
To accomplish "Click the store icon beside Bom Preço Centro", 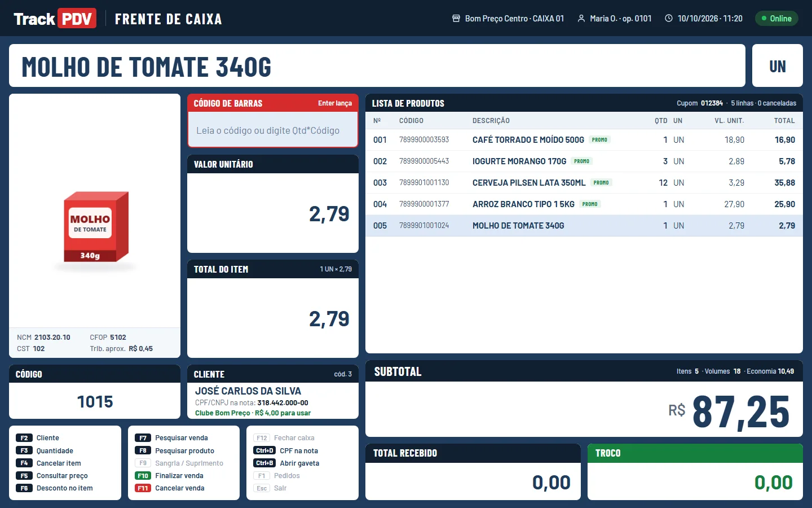I will [456, 19].
